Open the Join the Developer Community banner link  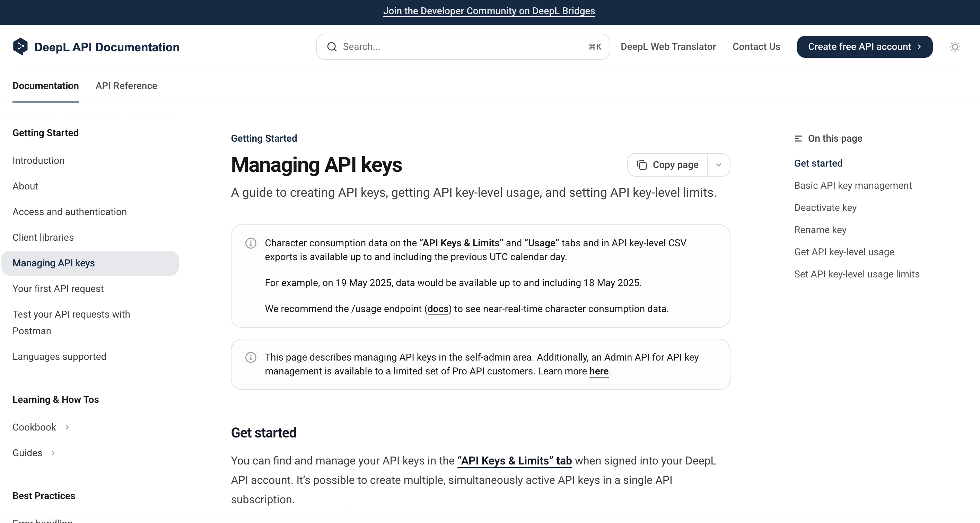pos(489,11)
